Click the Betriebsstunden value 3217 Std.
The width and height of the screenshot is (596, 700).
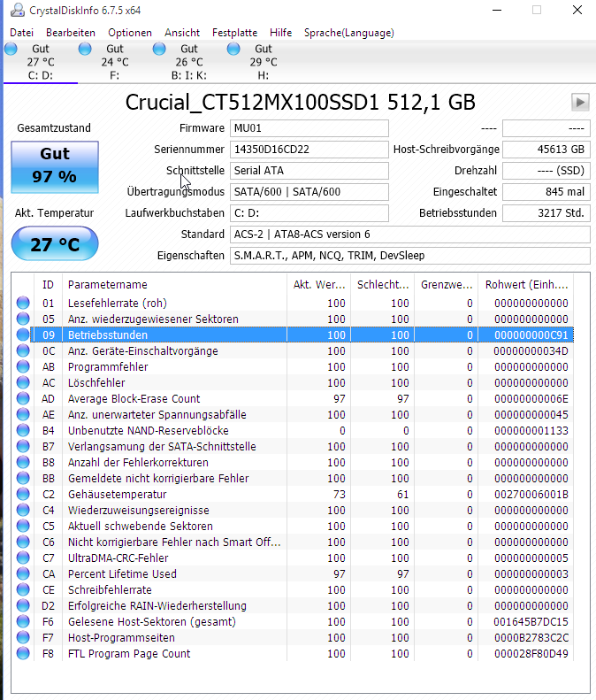546,213
